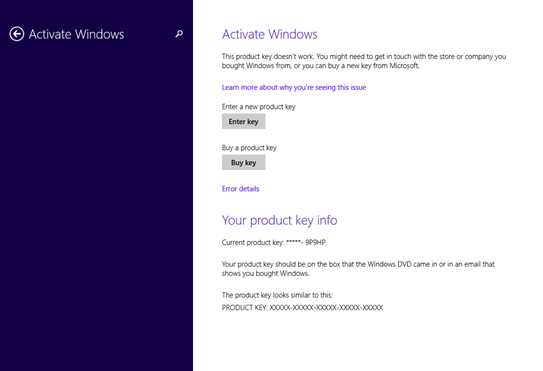543x371 pixels.
Task: Click the Buy key button
Action: (x=243, y=162)
